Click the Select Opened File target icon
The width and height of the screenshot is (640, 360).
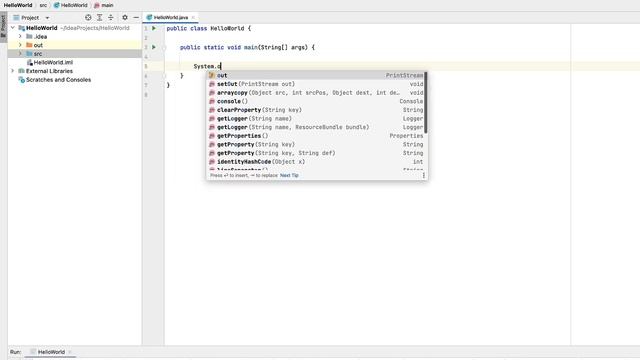(88, 18)
